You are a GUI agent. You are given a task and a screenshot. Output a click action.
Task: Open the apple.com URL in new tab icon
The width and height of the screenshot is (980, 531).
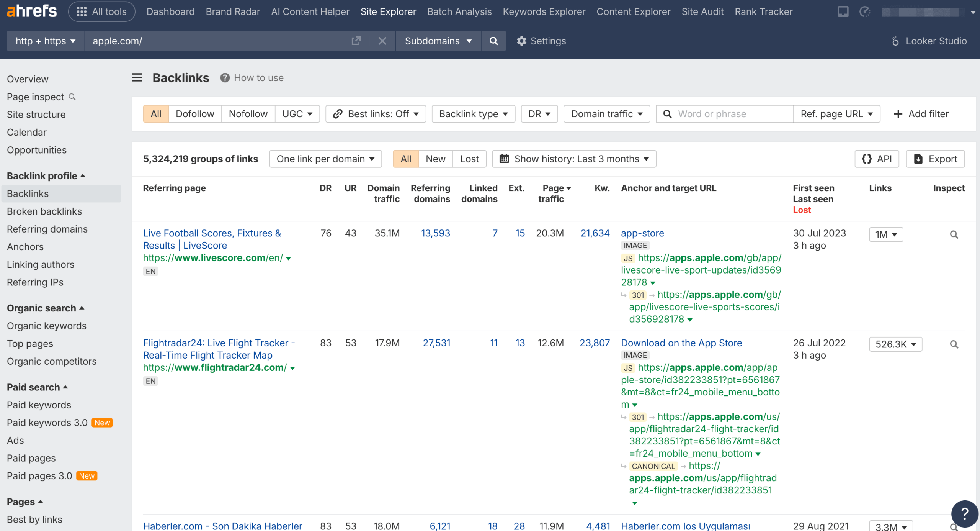pyautogui.click(x=356, y=41)
